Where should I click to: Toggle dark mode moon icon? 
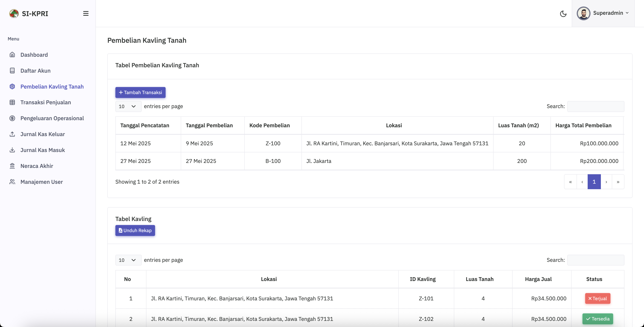pyautogui.click(x=563, y=13)
